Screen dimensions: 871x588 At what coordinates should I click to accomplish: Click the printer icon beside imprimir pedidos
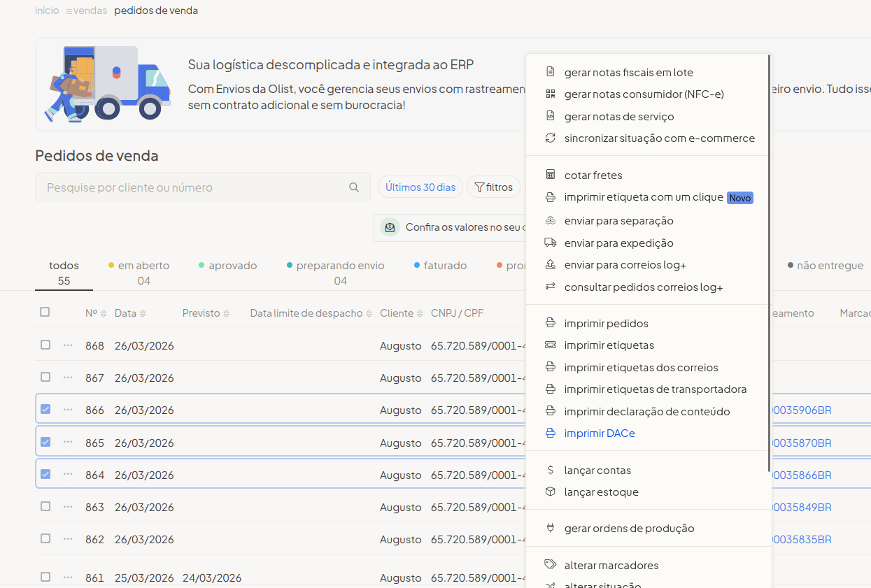tap(551, 323)
